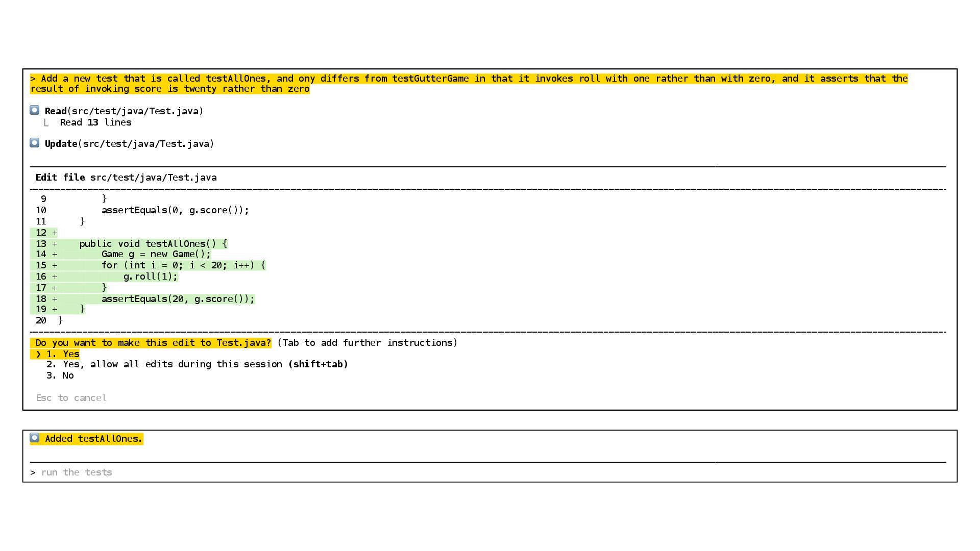Click the shift+tab shortcut label
The height and width of the screenshot is (551, 980).
point(318,364)
